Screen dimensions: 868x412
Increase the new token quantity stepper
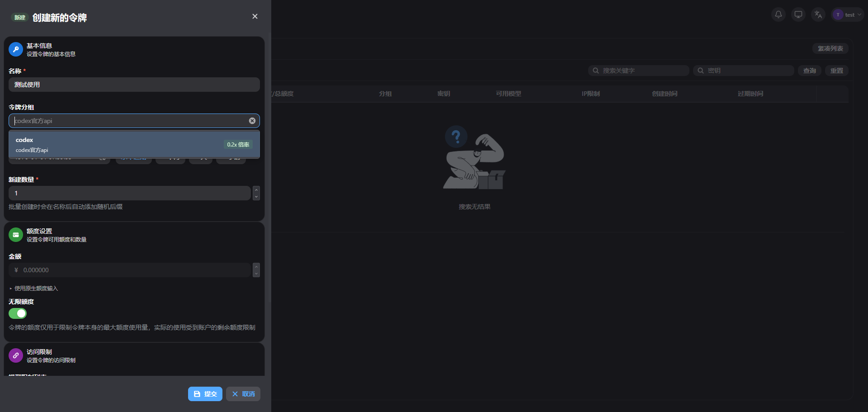256,190
